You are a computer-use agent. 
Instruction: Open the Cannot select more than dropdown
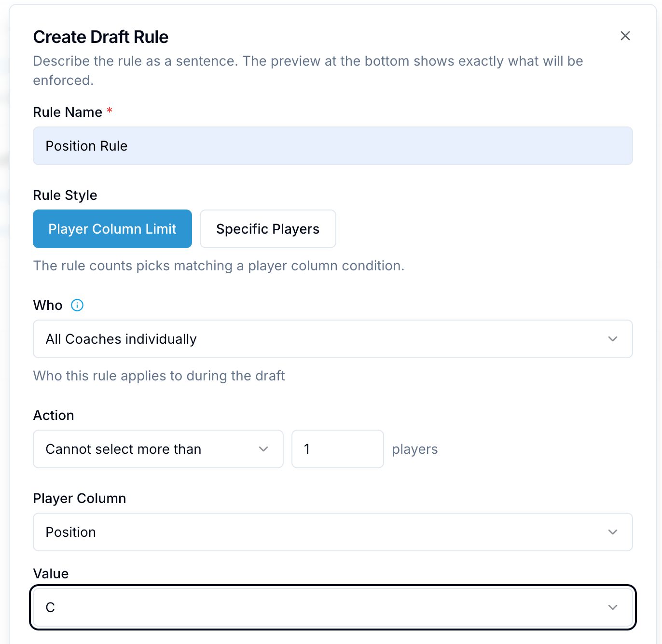(158, 449)
